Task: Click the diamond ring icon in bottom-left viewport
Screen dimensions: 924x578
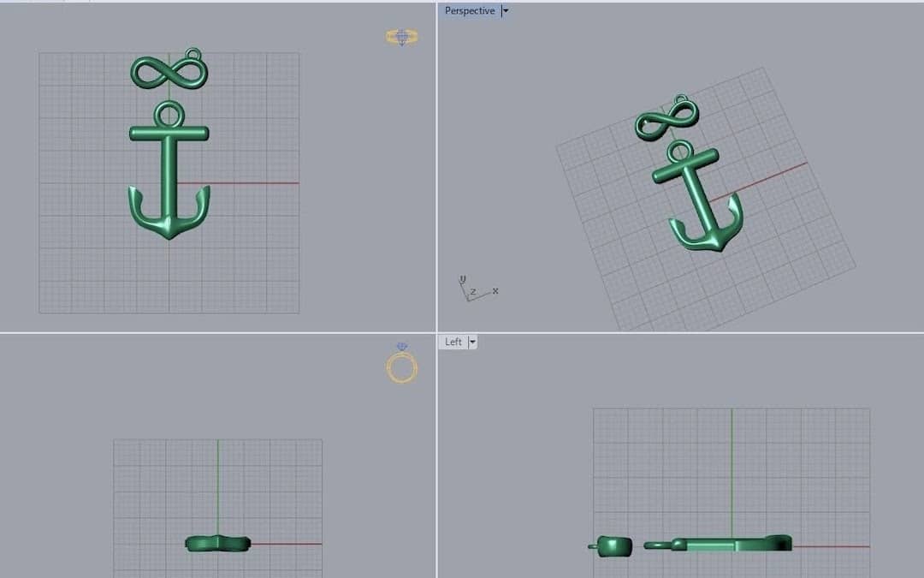Action: (x=401, y=366)
